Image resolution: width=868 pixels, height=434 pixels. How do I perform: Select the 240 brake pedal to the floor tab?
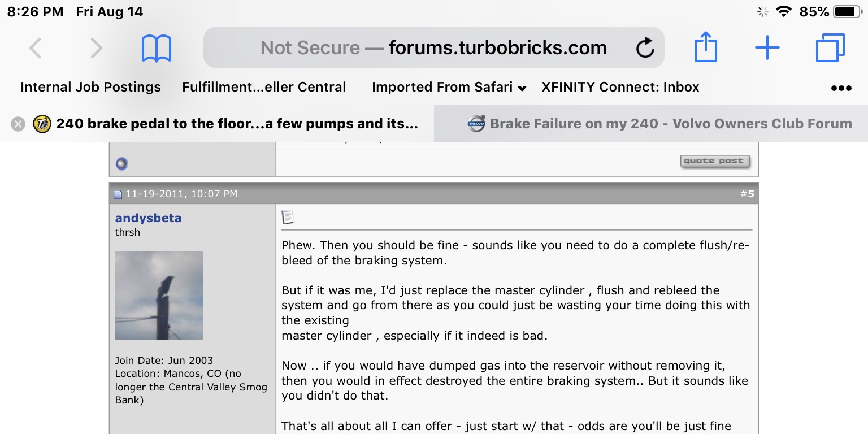pos(226,124)
